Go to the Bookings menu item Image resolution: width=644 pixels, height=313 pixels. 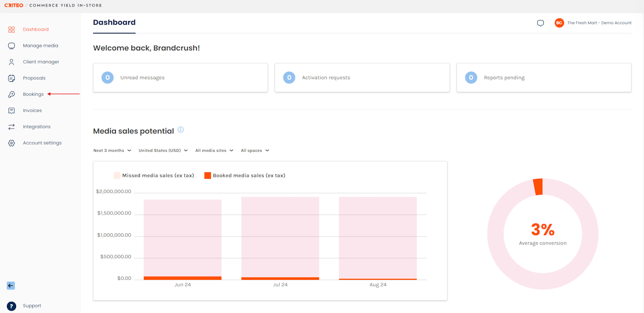33,94
